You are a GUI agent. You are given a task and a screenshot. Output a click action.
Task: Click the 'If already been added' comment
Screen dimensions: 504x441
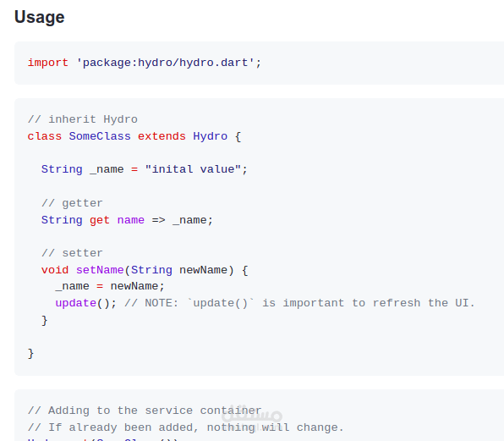click(186, 427)
